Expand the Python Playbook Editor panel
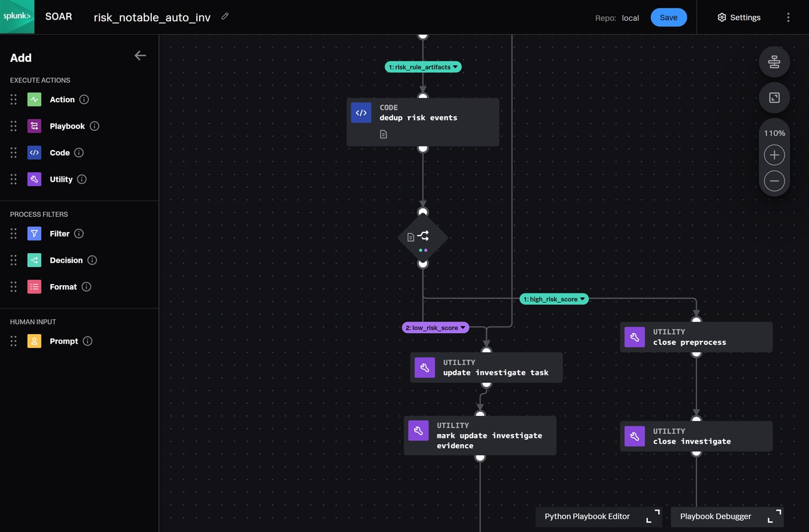Screen dimensions: 809x532 click(x=653, y=516)
